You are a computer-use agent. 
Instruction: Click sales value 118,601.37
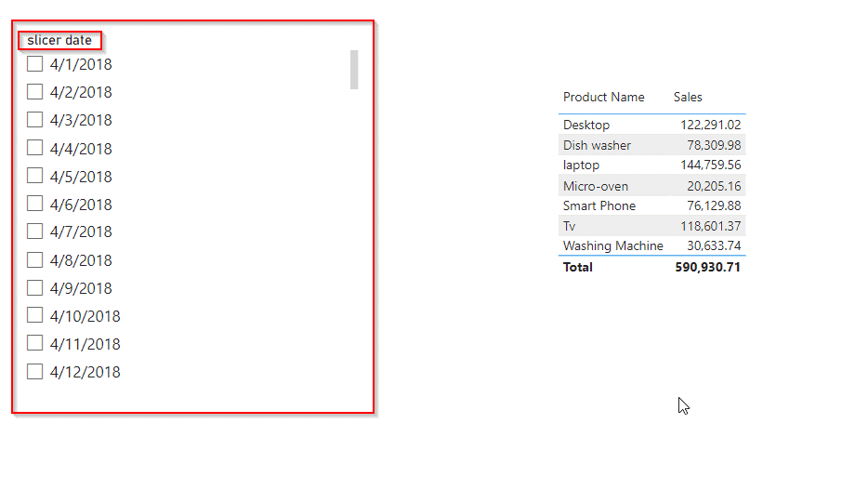coord(710,226)
